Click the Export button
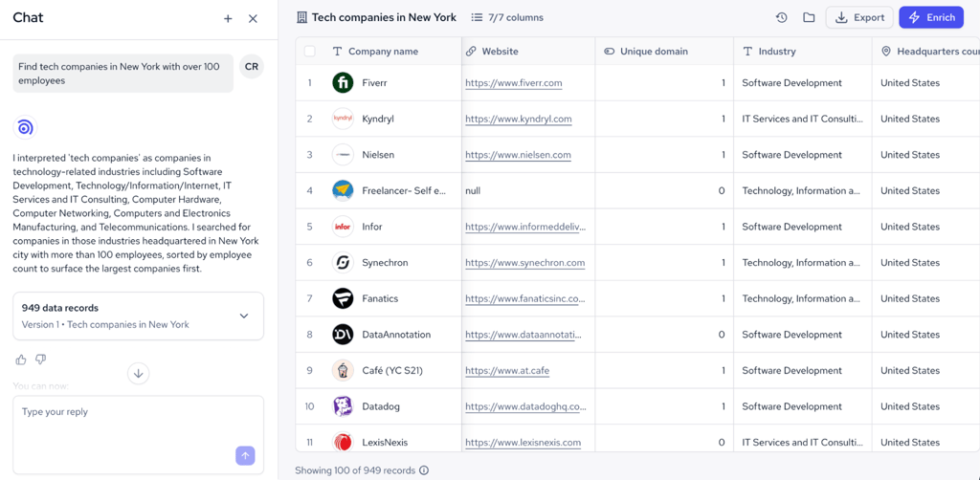980x480 pixels. 859,17
